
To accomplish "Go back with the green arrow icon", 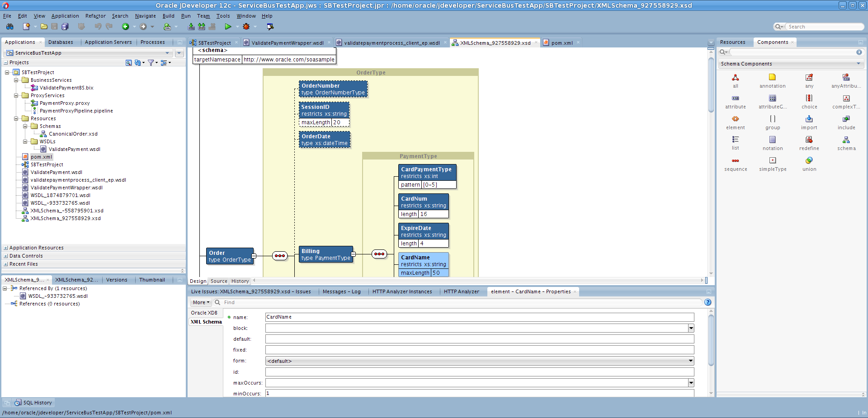I will coord(126,27).
